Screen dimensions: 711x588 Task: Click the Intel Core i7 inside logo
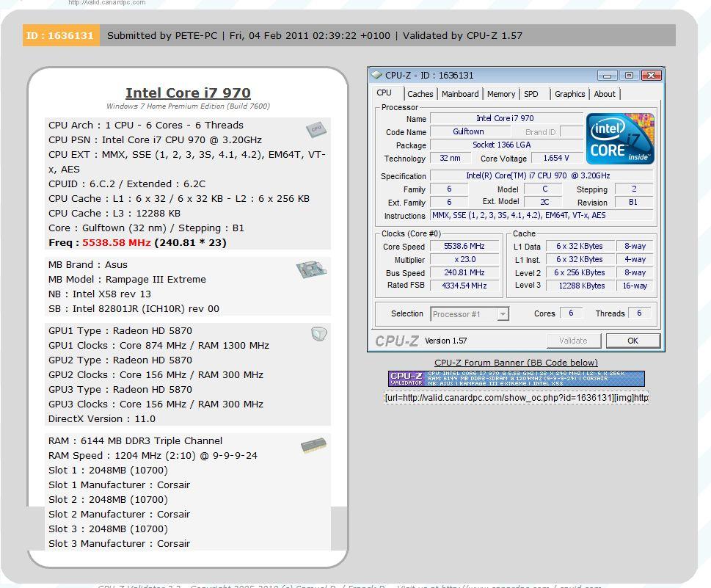tap(620, 139)
